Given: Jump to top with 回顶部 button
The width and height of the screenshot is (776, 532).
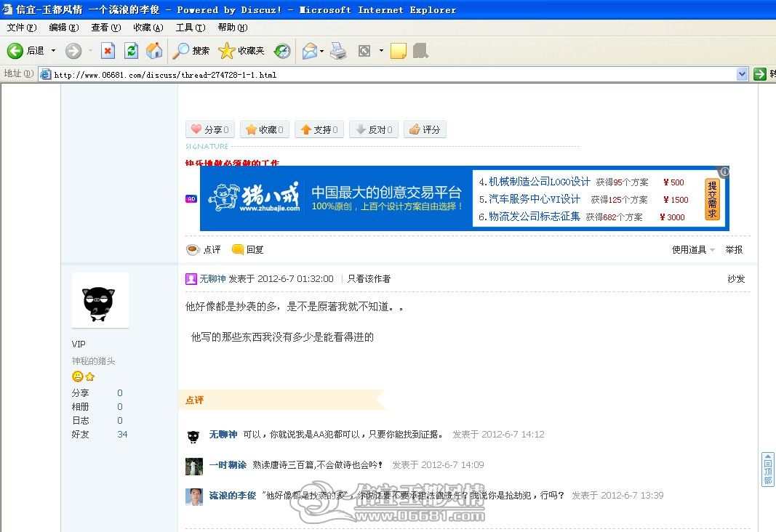Looking at the screenshot, I should (767, 469).
